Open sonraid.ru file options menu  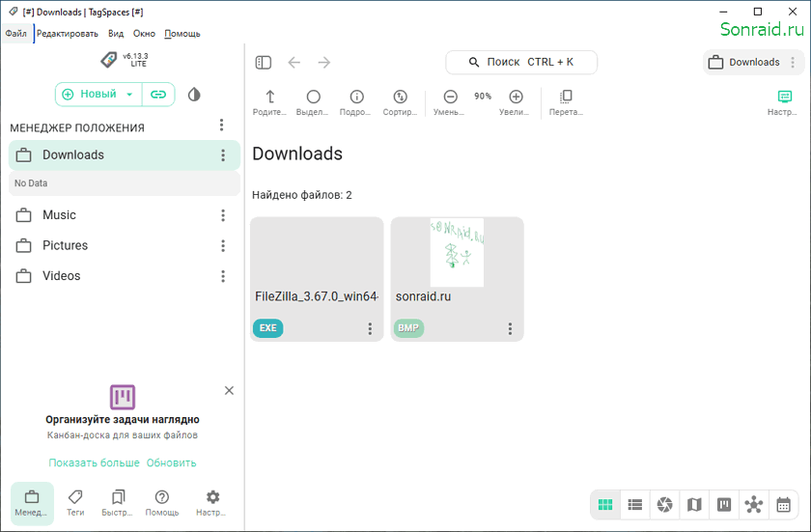[x=510, y=328]
